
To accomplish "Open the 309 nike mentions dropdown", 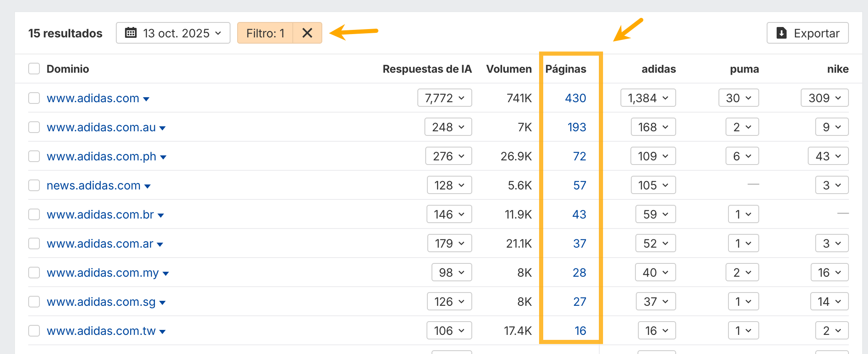I will point(824,98).
